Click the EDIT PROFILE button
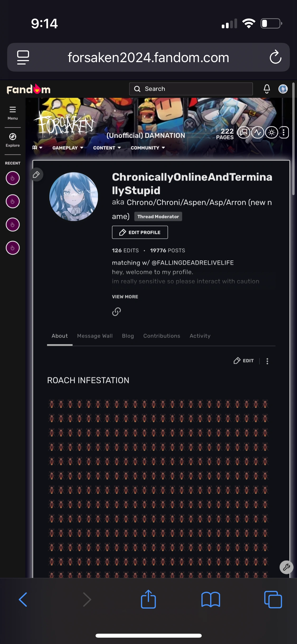This screenshot has height=644, width=297. pos(140,232)
